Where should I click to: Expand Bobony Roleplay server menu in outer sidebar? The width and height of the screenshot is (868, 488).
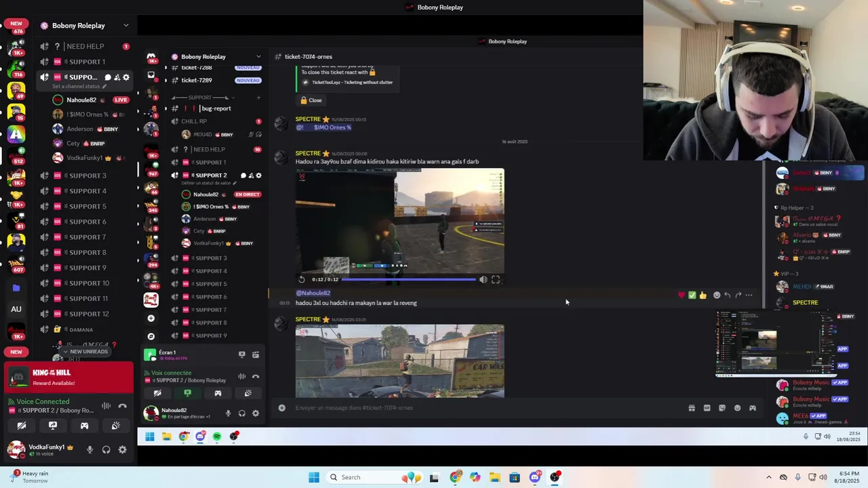[x=125, y=26]
